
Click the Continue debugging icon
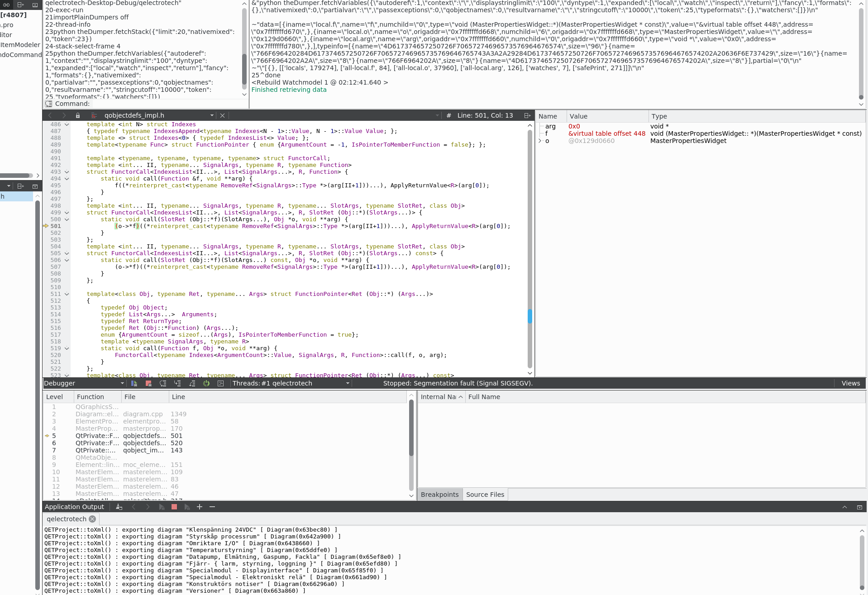pos(134,383)
